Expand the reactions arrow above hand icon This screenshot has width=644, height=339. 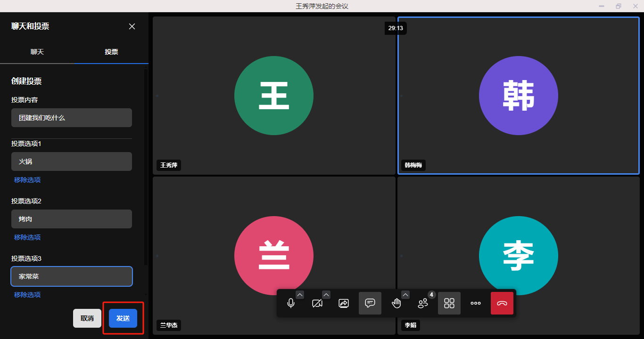(405, 295)
